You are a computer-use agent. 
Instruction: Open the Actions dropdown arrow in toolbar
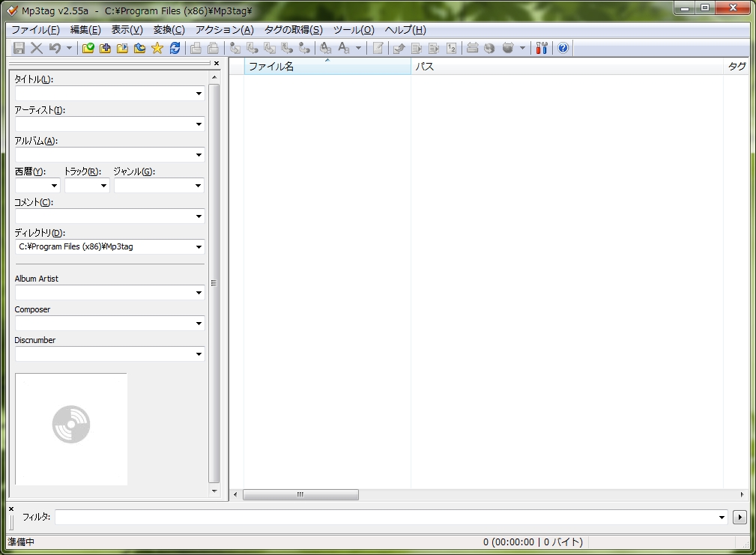[358, 48]
